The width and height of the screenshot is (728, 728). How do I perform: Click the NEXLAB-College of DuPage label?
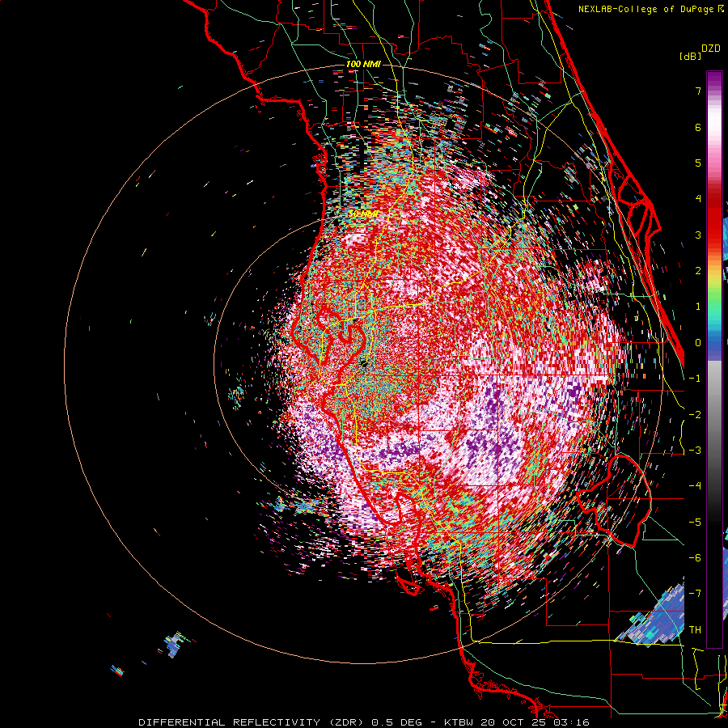point(647,9)
